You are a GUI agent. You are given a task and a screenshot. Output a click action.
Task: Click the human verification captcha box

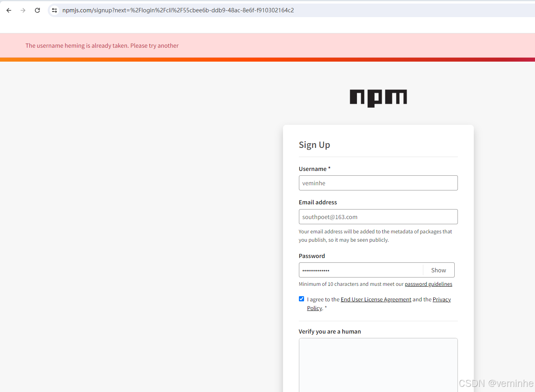pos(378,365)
